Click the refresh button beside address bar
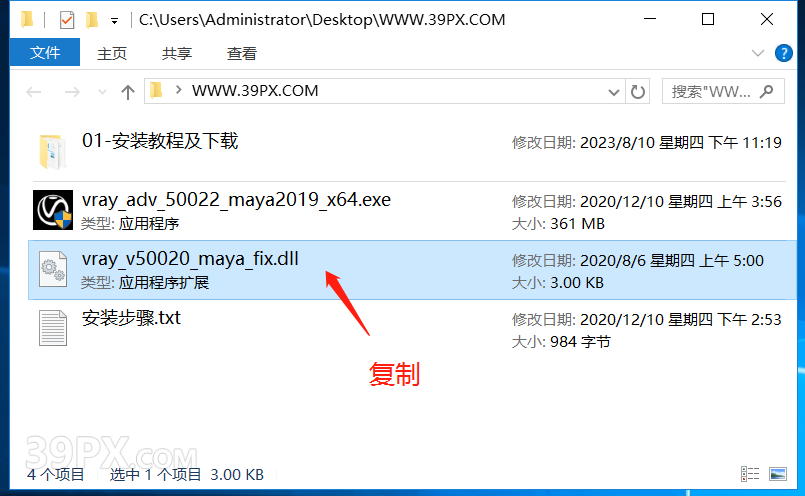This screenshot has width=805, height=496. pyautogui.click(x=638, y=92)
